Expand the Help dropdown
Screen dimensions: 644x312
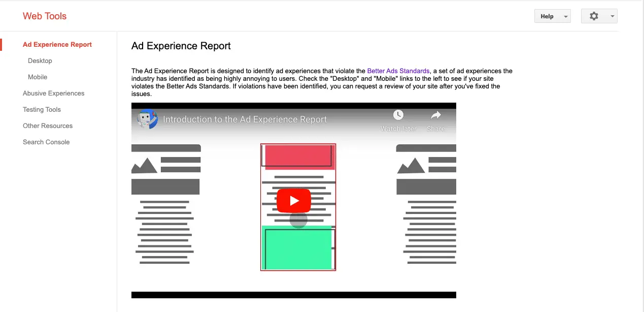(553, 16)
